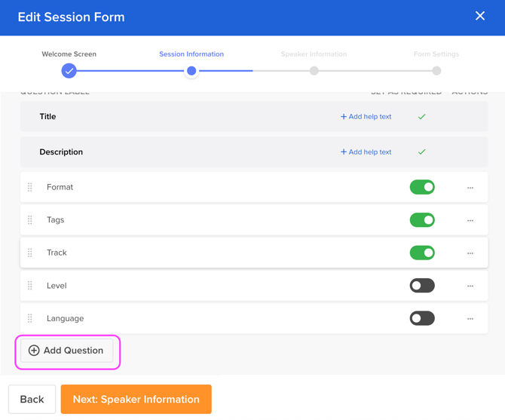
Task: Enable the Level required toggle
Action: (x=422, y=286)
